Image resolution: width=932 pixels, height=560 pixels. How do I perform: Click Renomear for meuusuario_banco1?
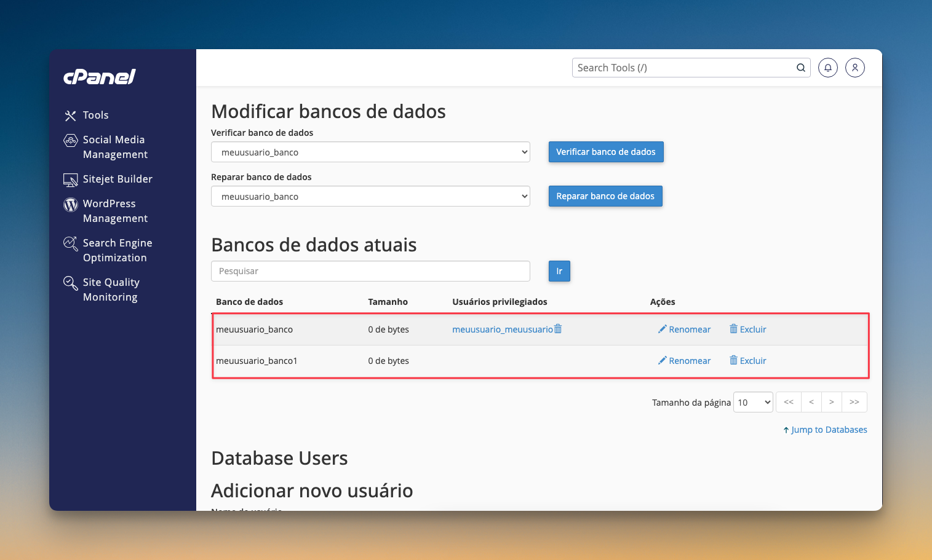coord(684,361)
